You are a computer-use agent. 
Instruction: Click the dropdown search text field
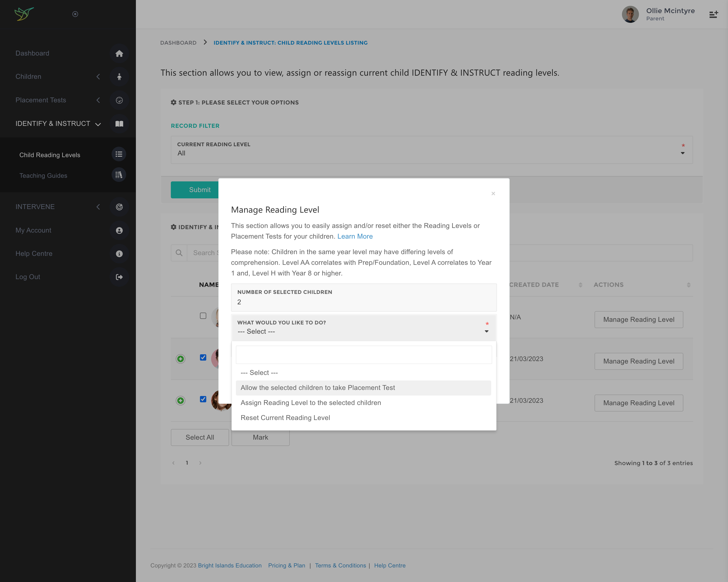[x=364, y=355]
